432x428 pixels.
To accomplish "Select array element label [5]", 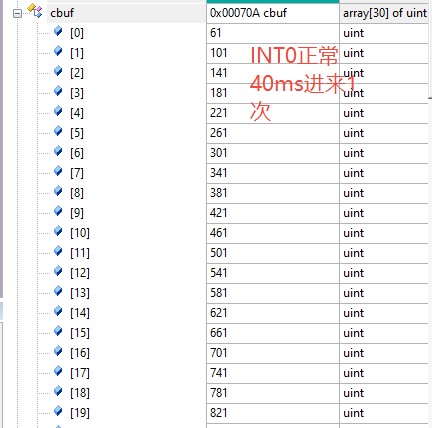I will point(77,133).
